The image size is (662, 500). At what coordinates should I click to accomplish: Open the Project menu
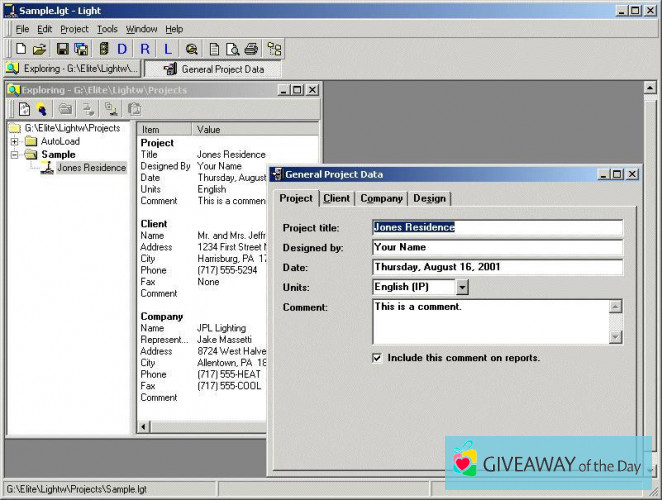pyautogui.click(x=74, y=29)
